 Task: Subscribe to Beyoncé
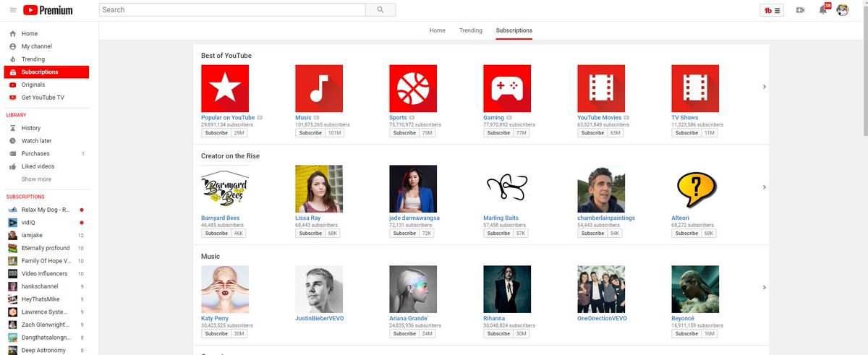tap(686, 334)
